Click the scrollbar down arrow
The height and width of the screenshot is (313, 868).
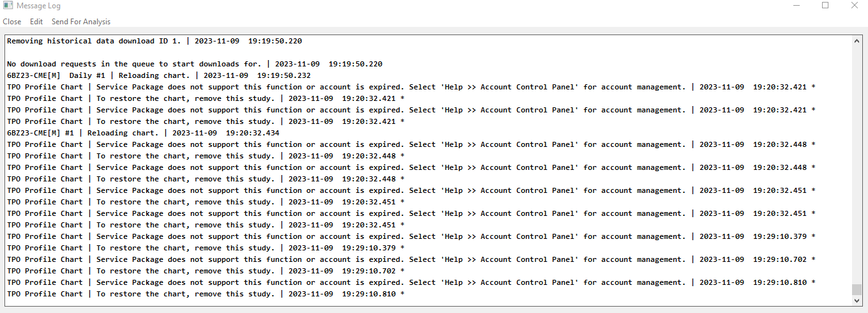857,300
